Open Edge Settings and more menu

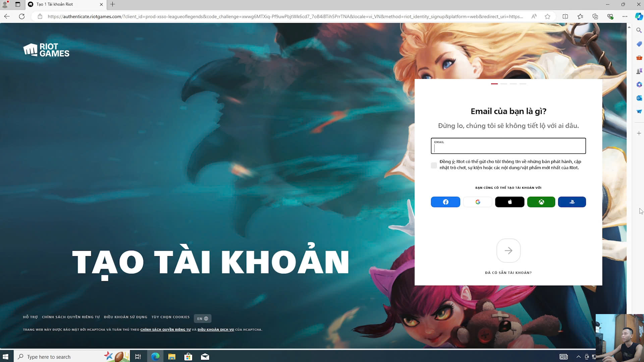click(x=625, y=16)
